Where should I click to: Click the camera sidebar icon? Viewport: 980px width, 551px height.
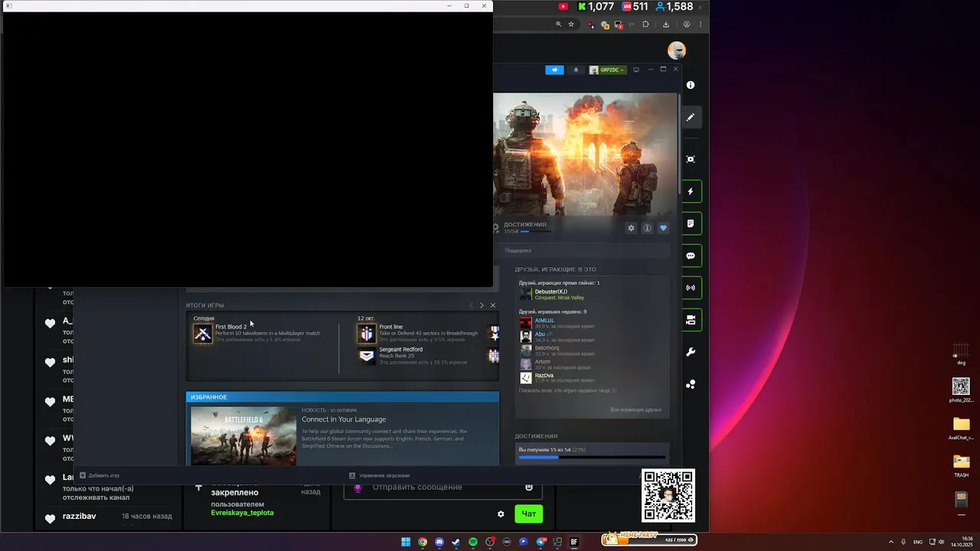point(691,320)
